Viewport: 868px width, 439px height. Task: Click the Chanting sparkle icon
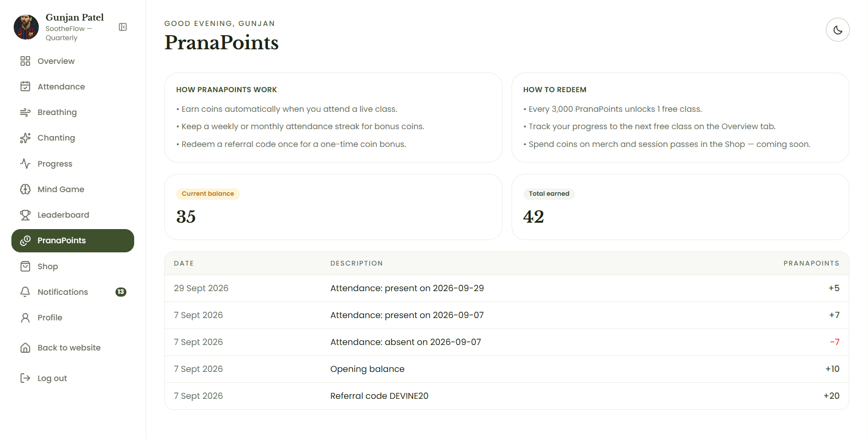point(25,138)
